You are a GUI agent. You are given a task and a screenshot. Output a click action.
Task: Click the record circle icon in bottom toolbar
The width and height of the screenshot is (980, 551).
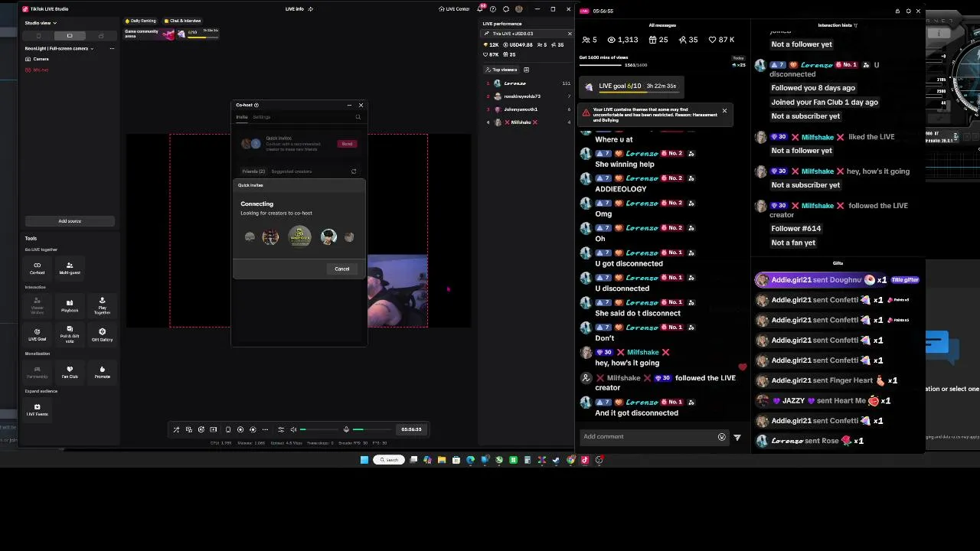click(x=240, y=429)
